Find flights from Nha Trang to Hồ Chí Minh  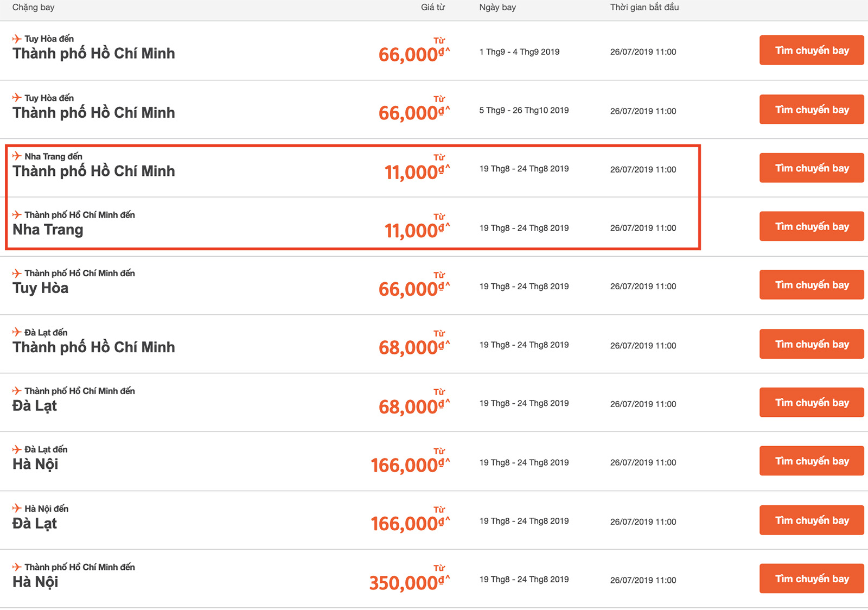(x=812, y=168)
